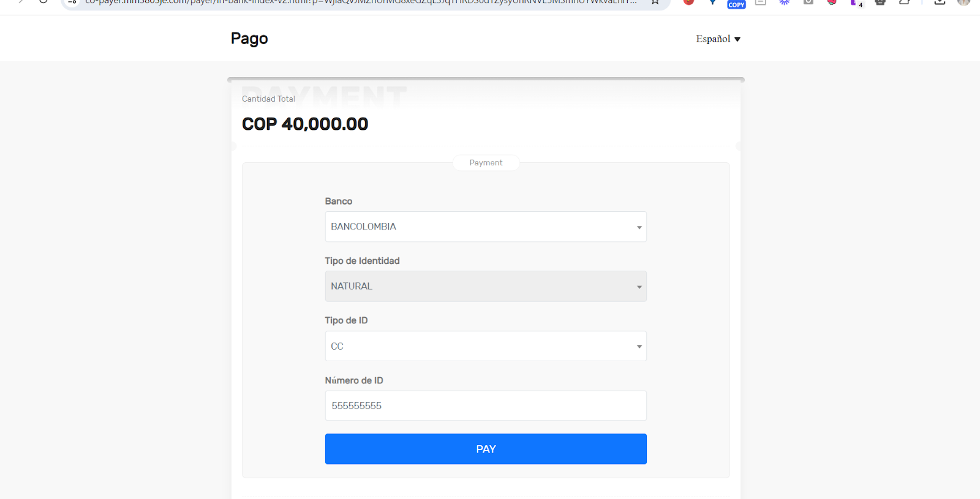Click the blue COPY extension icon
Image resolution: width=980 pixels, height=499 pixels.
click(x=736, y=4)
